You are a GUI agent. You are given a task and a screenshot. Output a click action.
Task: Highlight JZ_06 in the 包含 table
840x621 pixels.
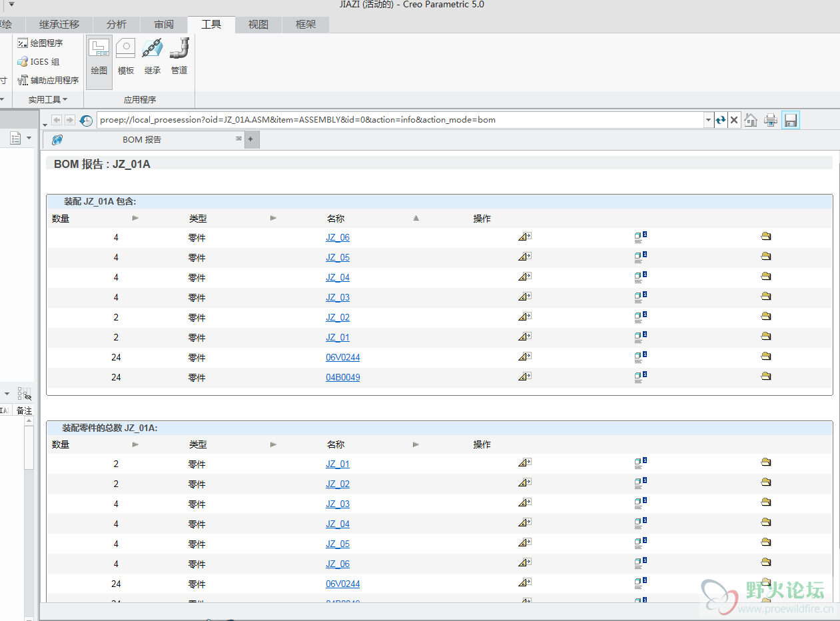click(524, 237)
